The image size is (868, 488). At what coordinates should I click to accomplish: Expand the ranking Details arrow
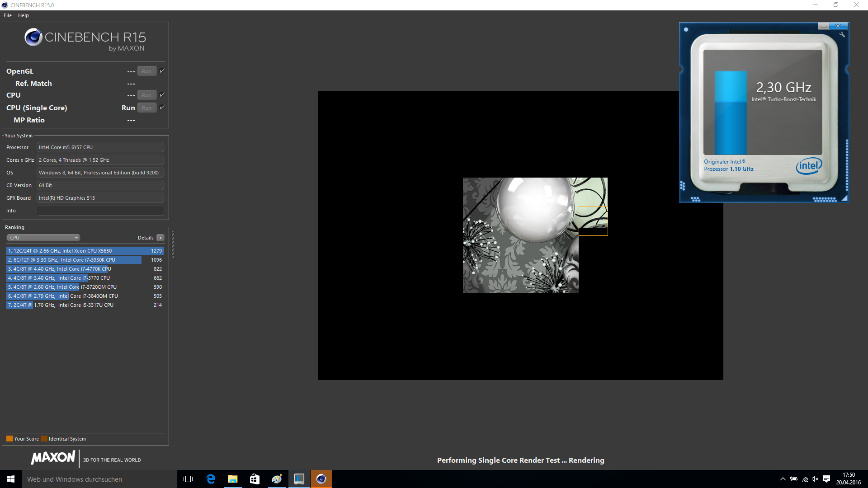click(160, 238)
